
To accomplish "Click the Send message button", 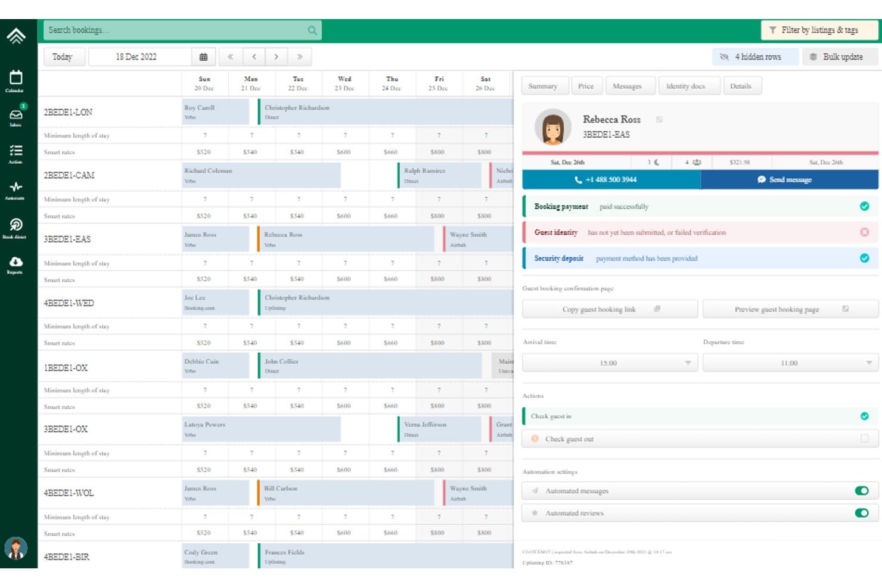I will click(790, 179).
